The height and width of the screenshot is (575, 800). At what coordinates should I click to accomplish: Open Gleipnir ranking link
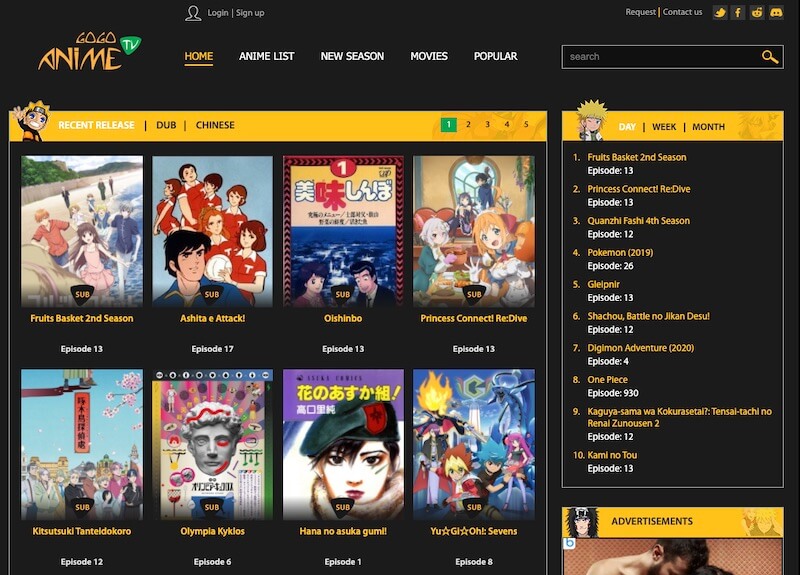604,284
